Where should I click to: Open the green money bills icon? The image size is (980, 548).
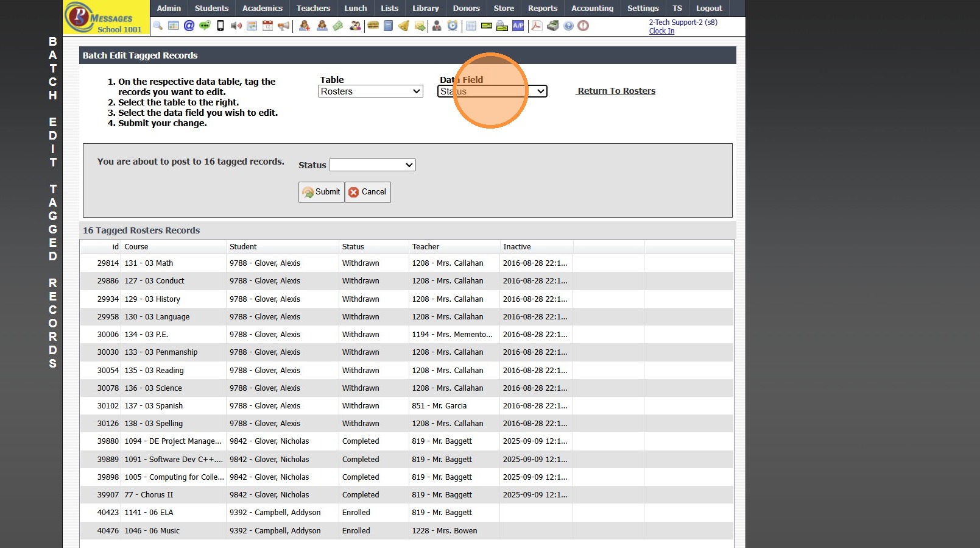(x=338, y=26)
